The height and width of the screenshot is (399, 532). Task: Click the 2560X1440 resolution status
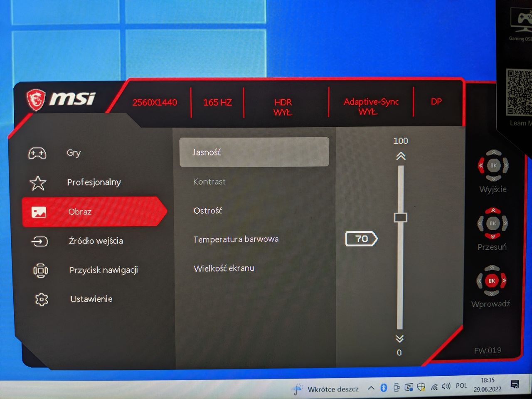(x=155, y=103)
